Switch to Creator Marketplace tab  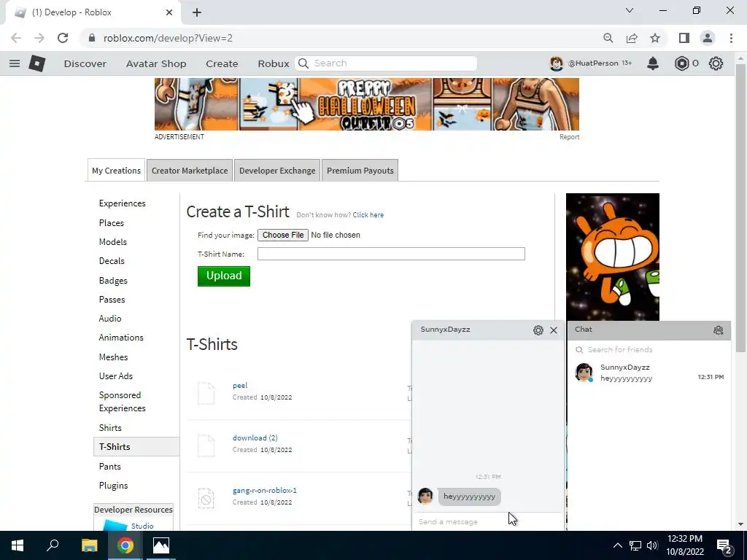[190, 171]
